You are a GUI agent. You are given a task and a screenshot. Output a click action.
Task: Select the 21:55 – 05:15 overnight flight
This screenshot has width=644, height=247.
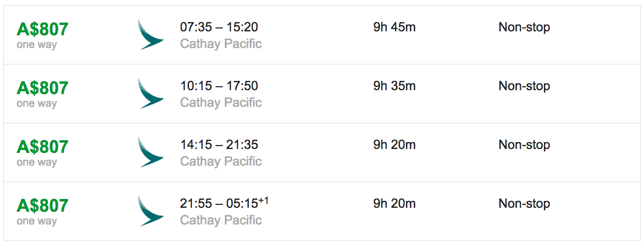coord(224,203)
